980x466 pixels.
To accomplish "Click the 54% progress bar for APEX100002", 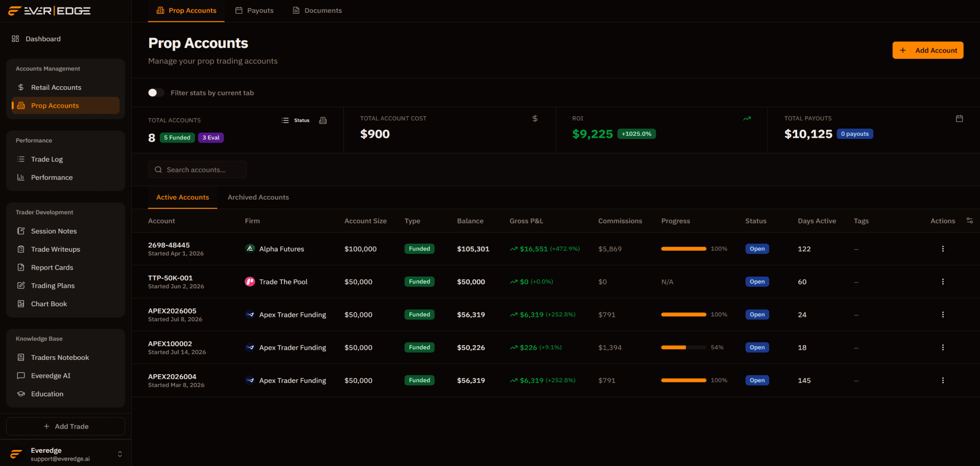I will (684, 348).
